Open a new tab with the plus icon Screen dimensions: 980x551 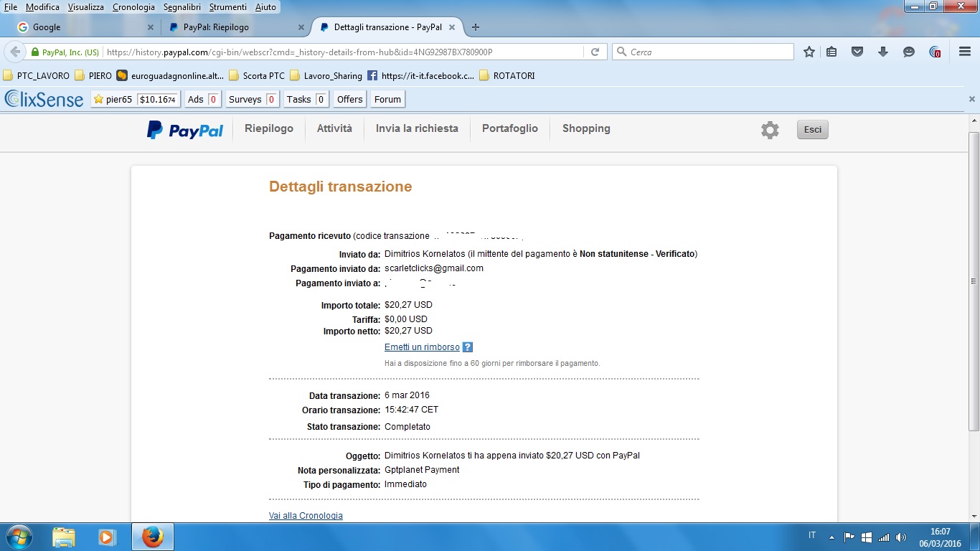[475, 27]
